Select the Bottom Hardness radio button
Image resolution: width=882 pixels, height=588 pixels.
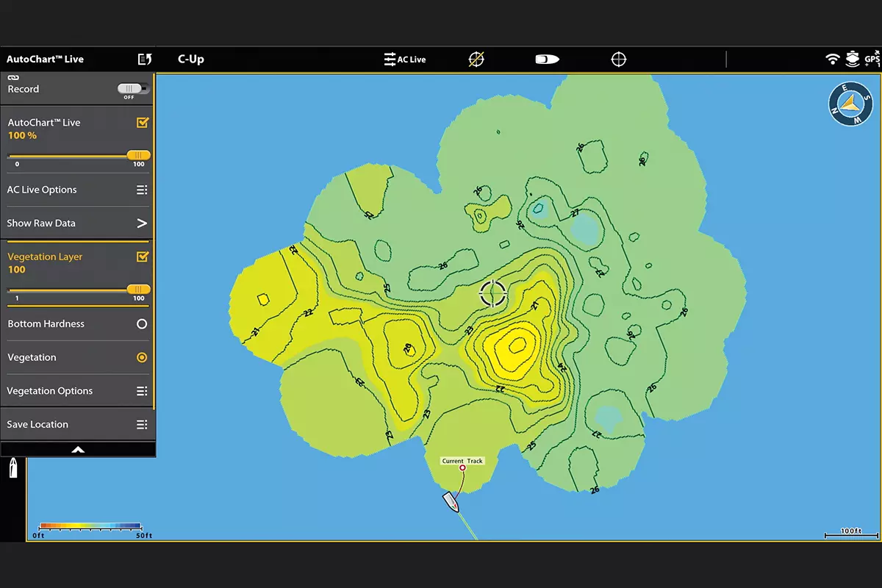click(142, 324)
